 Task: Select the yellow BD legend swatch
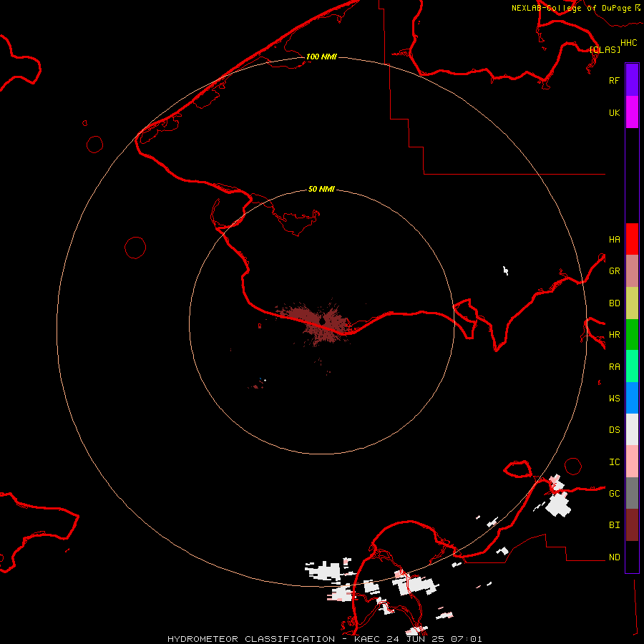632,303
